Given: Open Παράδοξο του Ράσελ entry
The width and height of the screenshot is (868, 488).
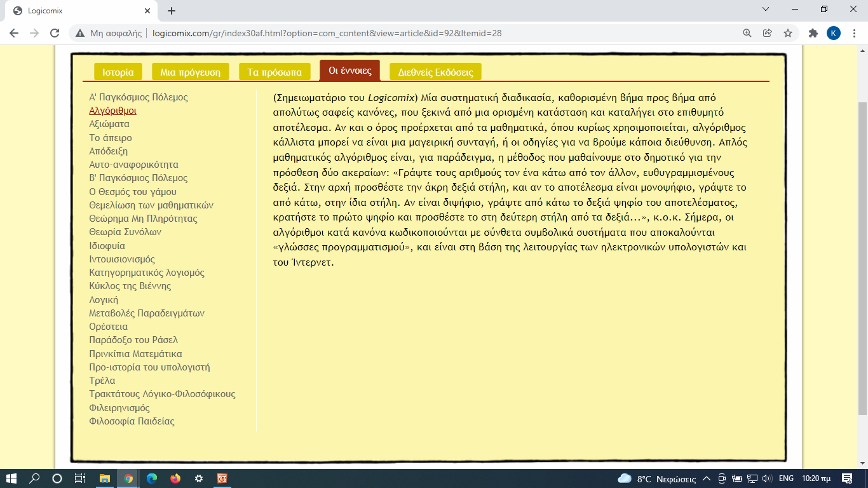Looking at the screenshot, I should [133, 340].
